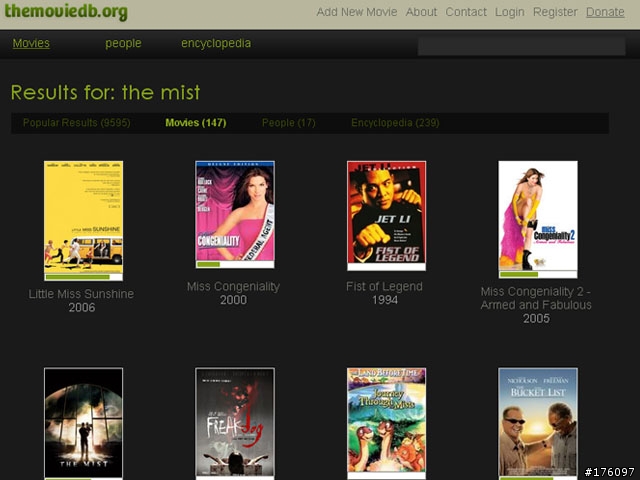Viewport: 640px width, 480px height.
Task: Click the year 2006 under Little Miss Sunshine
Action: pos(82,307)
